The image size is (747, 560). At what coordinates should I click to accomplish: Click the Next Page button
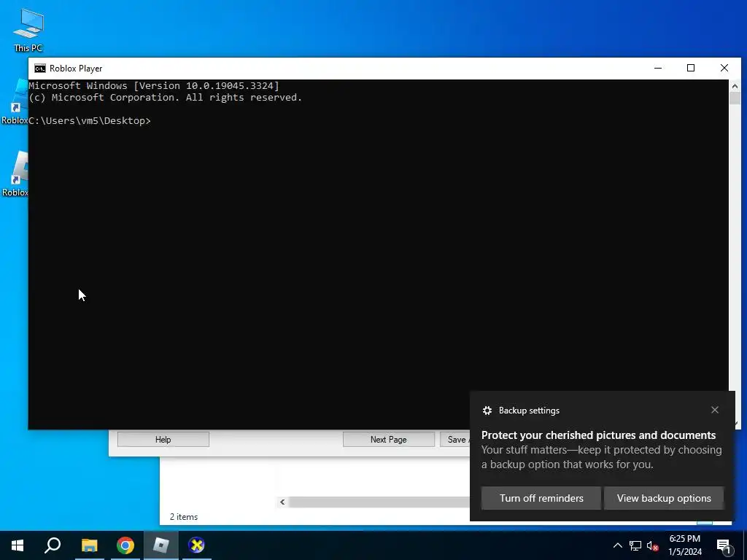click(388, 440)
